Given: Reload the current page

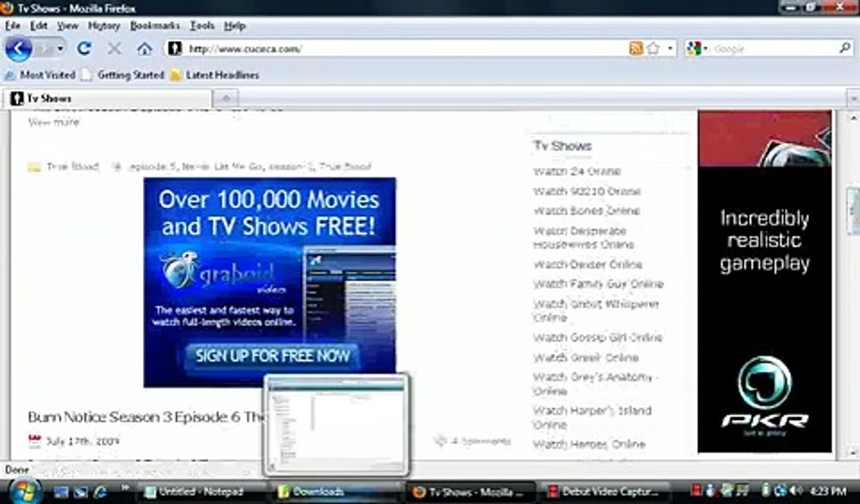Looking at the screenshot, I should [x=84, y=48].
